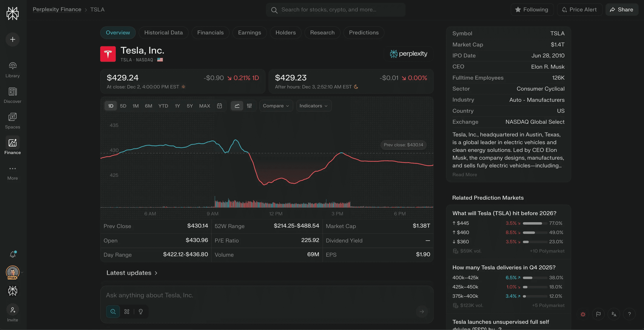Select the line chart style icon
The image size is (644, 330).
[237, 106]
